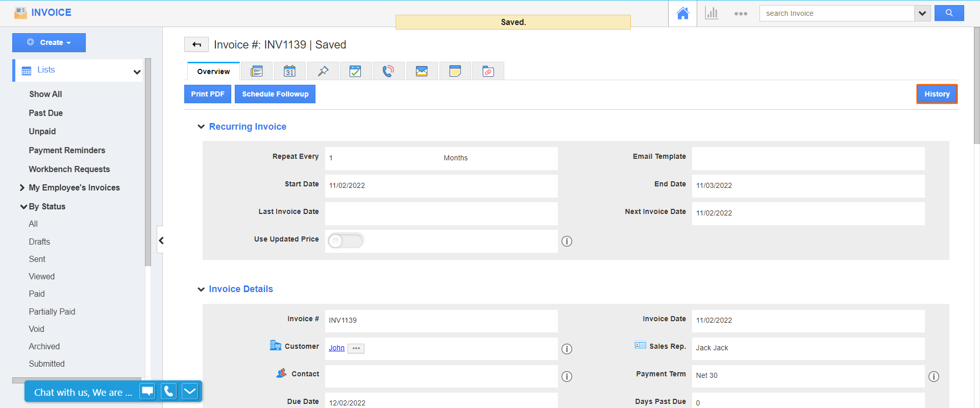Expand My Employee's Invoices list
This screenshot has height=408, width=980.
22,188
